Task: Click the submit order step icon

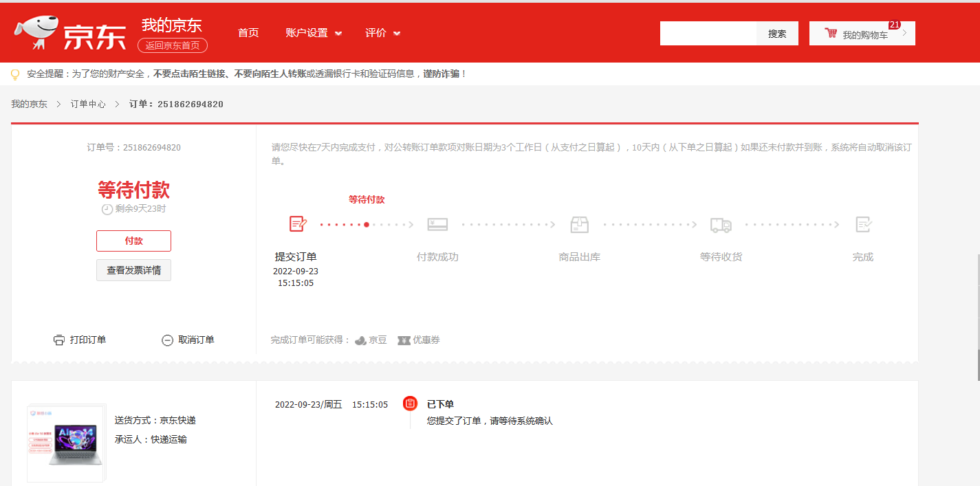Action: tap(297, 224)
